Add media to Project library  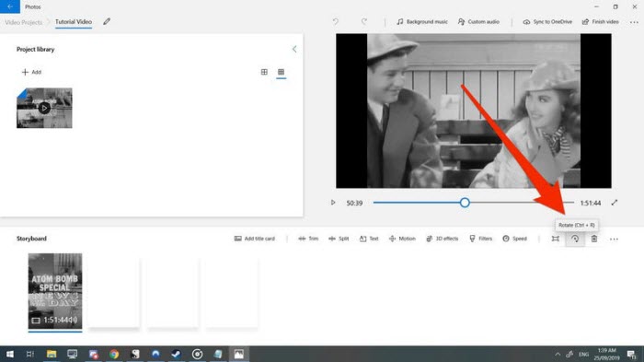31,72
